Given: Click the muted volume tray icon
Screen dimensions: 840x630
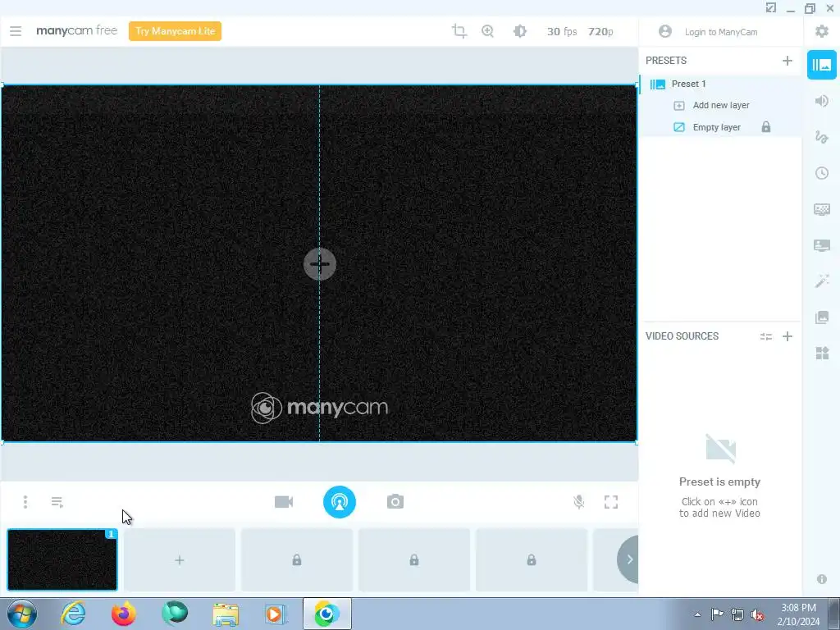Looking at the screenshot, I should tap(757, 614).
